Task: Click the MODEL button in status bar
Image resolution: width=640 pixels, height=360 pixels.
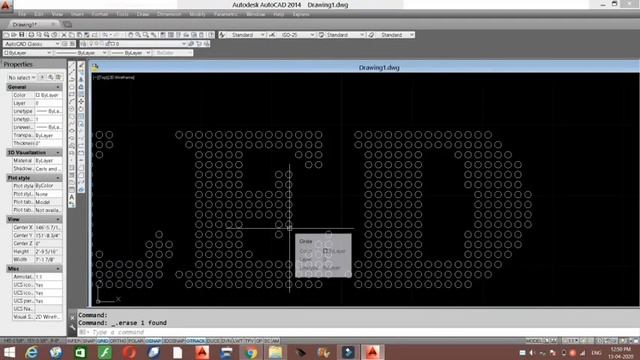Action: 533,341
